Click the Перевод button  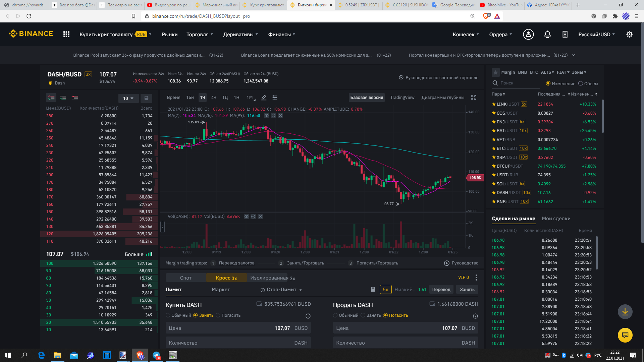[441, 290]
